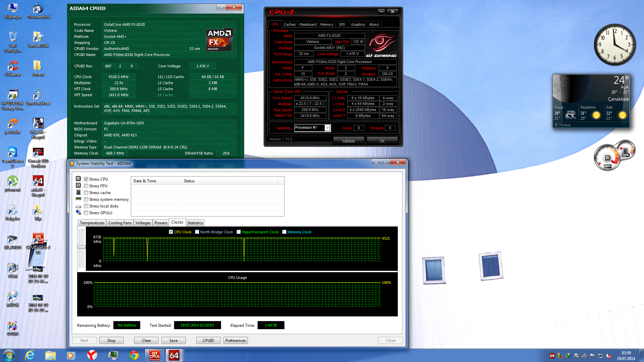Switch to CPU-Z G1 taskbar button
Viewport: 644px width, 362px height.
(x=154, y=355)
